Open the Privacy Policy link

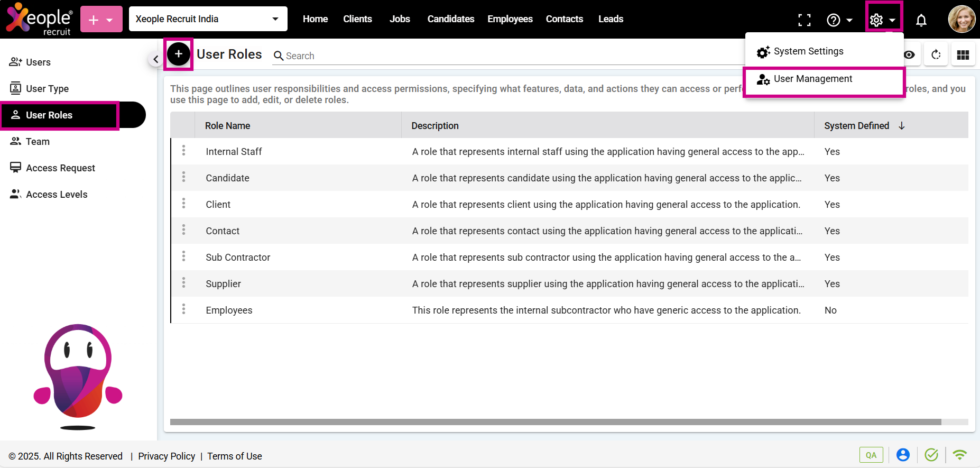click(167, 456)
